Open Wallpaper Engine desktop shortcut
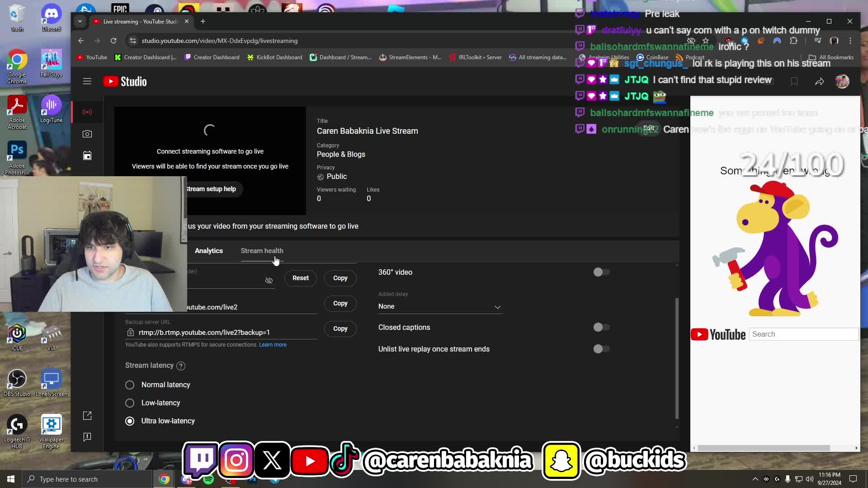The height and width of the screenshot is (488, 868). coord(51,432)
